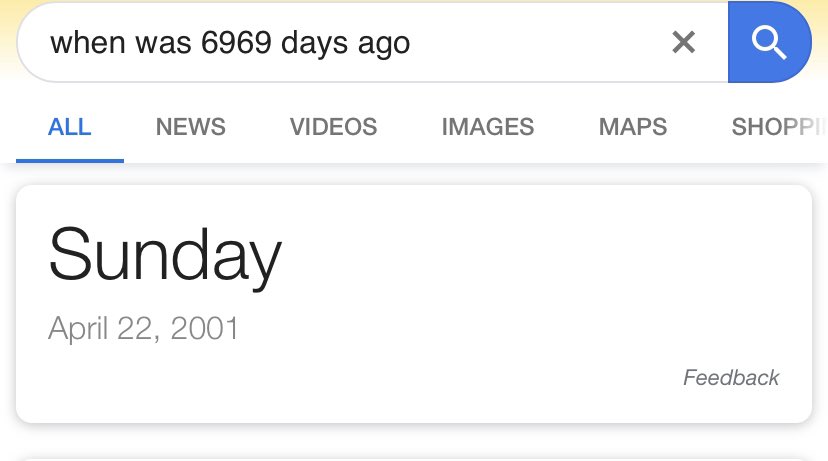Clear the search query with the X icon
The image size is (828, 461).
tap(683, 42)
